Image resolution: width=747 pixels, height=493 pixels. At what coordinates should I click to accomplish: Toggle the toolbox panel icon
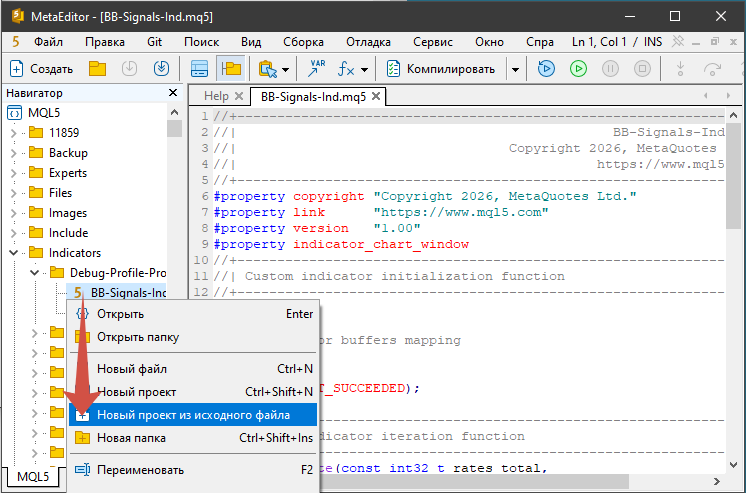(199, 69)
